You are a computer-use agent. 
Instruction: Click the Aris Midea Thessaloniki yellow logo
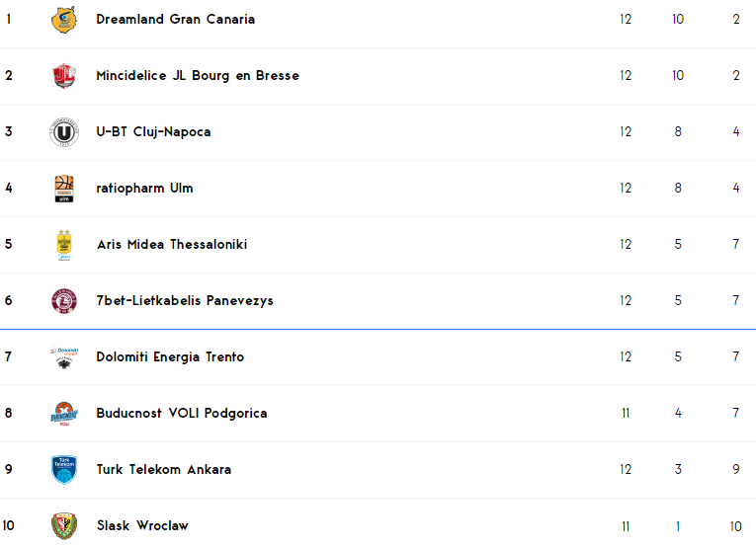[64, 245]
